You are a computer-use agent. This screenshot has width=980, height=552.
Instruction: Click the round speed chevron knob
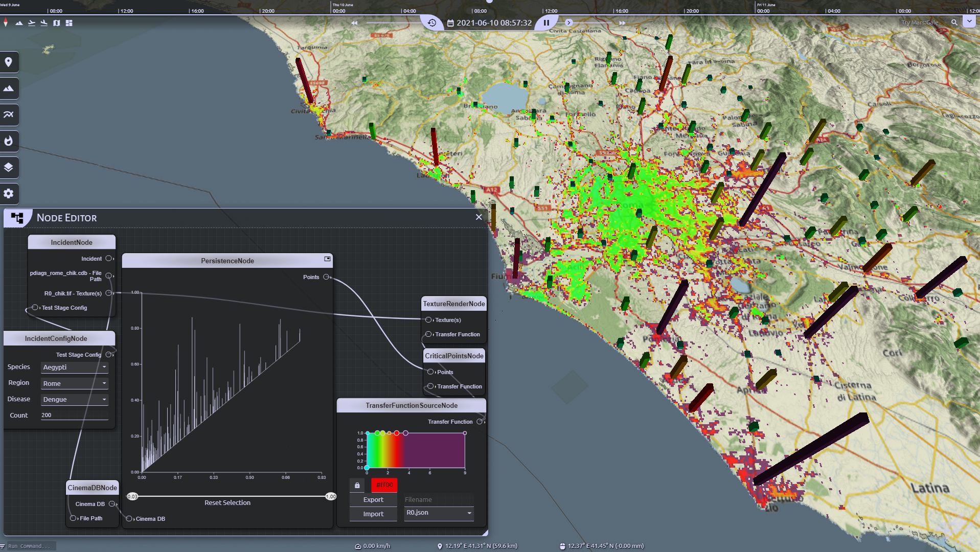coord(569,23)
